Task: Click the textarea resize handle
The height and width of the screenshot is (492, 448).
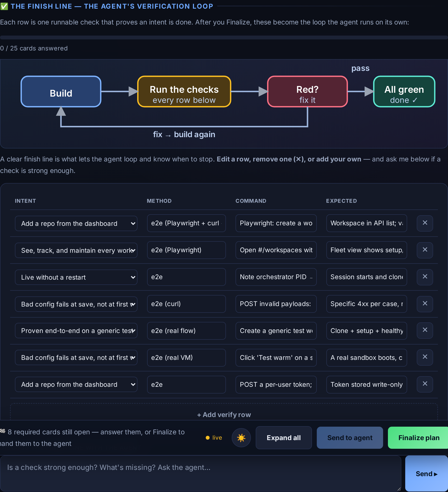Action: (x=399, y=489)
